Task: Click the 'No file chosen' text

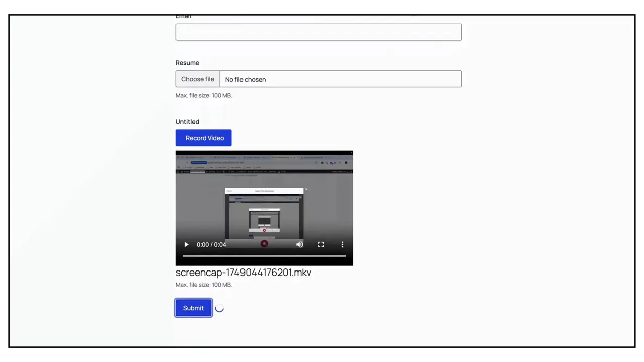Action: click(x=246, y=79)
